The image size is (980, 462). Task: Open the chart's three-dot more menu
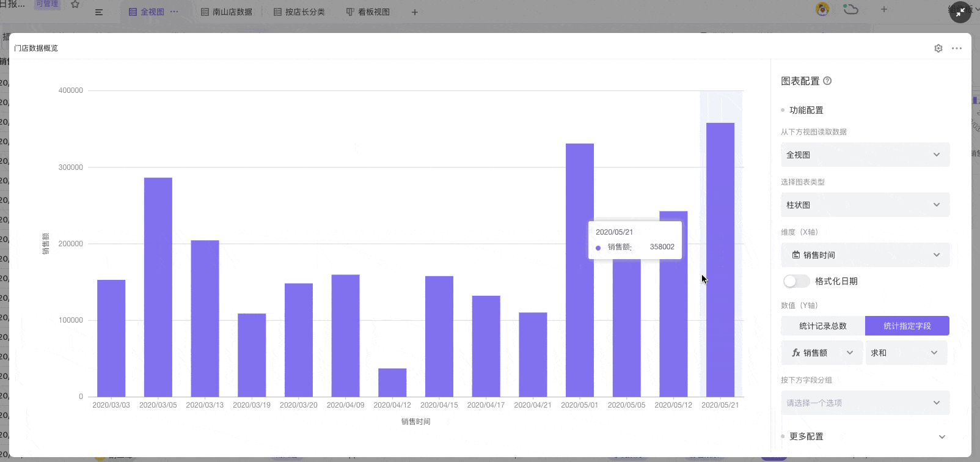[957, 48]
